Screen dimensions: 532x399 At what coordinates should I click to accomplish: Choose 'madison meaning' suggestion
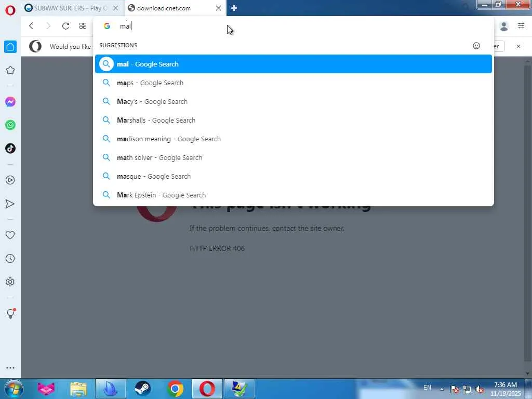[294, 139]
